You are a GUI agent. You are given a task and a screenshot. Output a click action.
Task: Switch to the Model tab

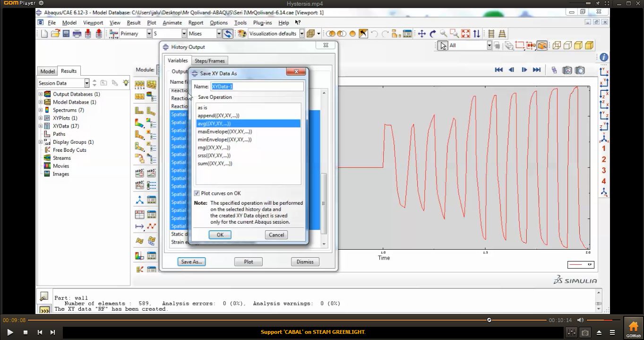pos(47,71)
